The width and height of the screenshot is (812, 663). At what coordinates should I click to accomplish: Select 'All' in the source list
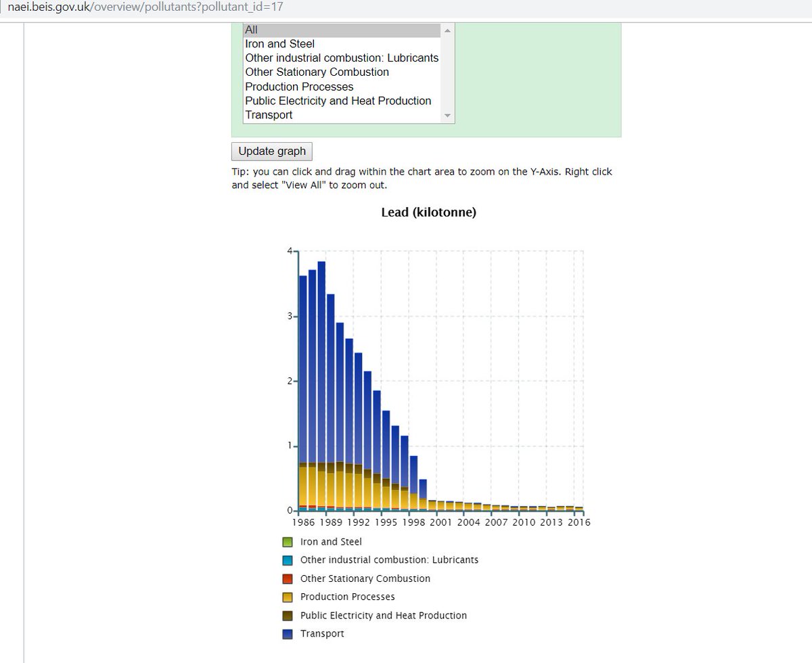342,30
